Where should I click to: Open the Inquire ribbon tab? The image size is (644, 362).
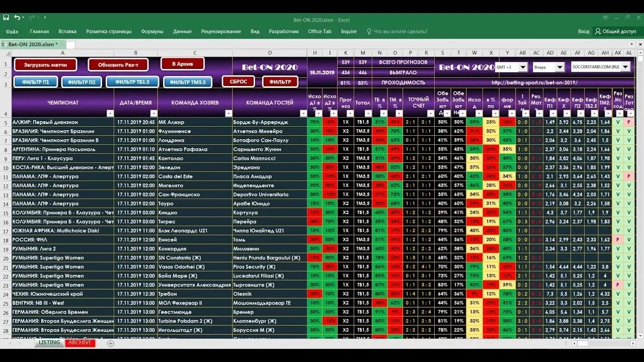point(349,31)
